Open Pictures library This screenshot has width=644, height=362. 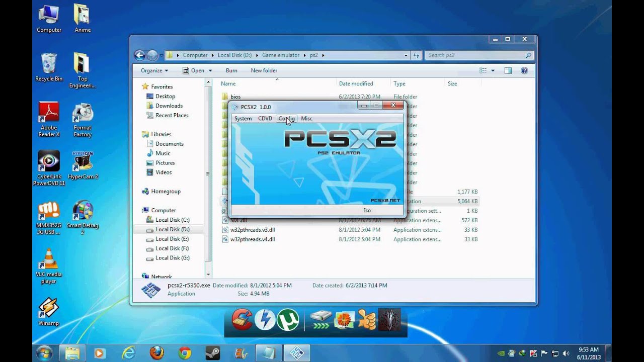pos(165,163)
